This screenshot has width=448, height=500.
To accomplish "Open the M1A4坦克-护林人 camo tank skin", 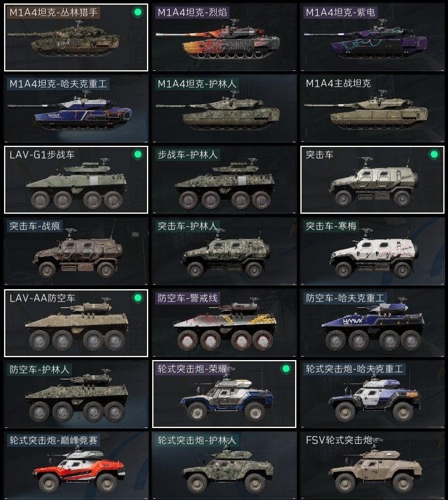I will click(x=224, y=108).
